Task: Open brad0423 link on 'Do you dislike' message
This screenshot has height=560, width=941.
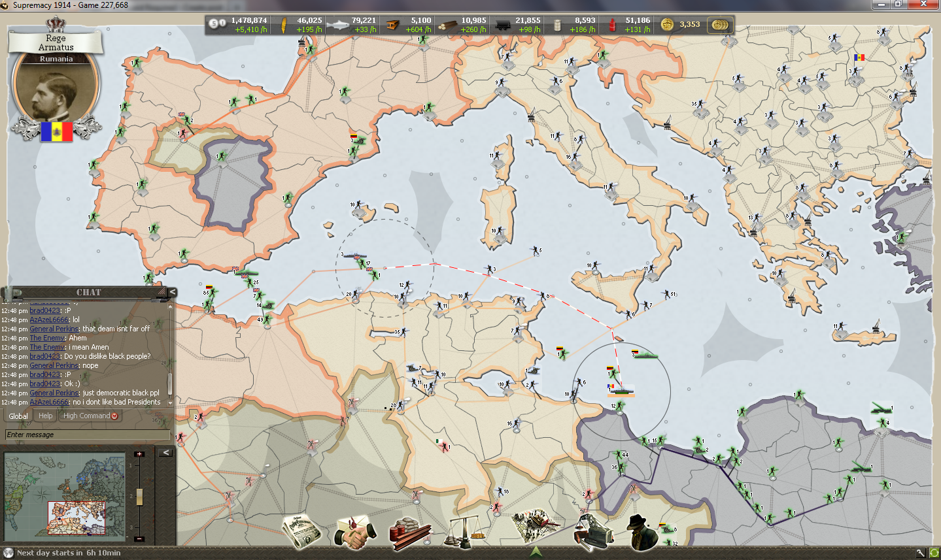Action: [45, 357]
